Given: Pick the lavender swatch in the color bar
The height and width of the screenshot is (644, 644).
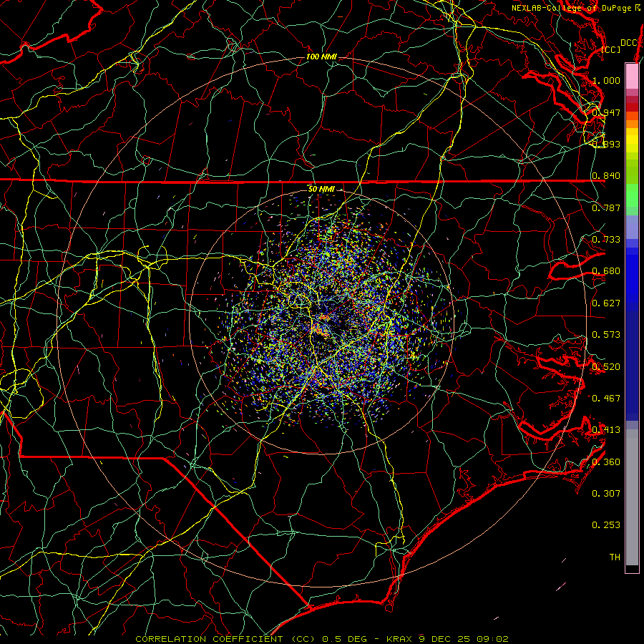Looking at the screenshot, I should pos(632,227).
